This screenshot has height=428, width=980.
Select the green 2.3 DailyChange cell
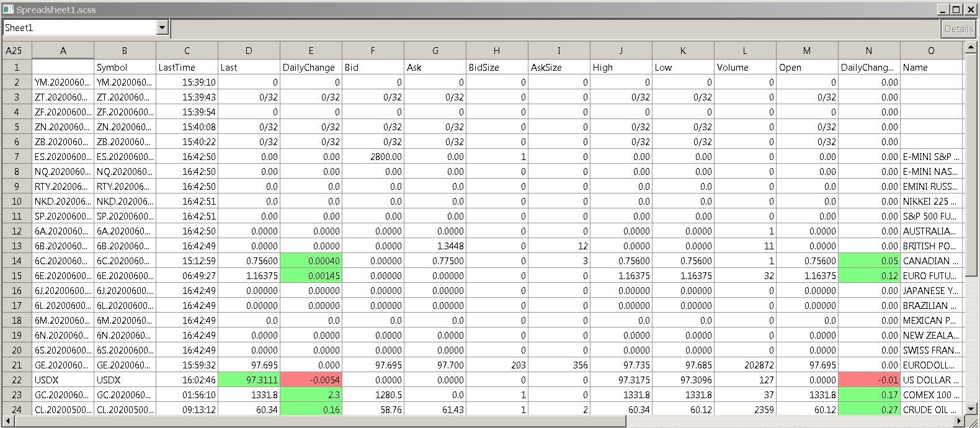(x=311, y=395)
